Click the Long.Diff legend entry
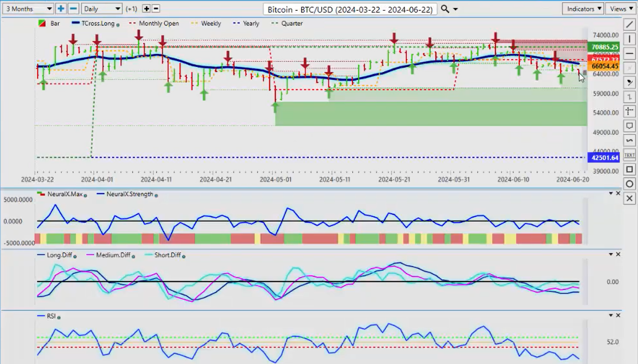Image resolution: width=638 pixels, height=364 pixels. [54, 255]
